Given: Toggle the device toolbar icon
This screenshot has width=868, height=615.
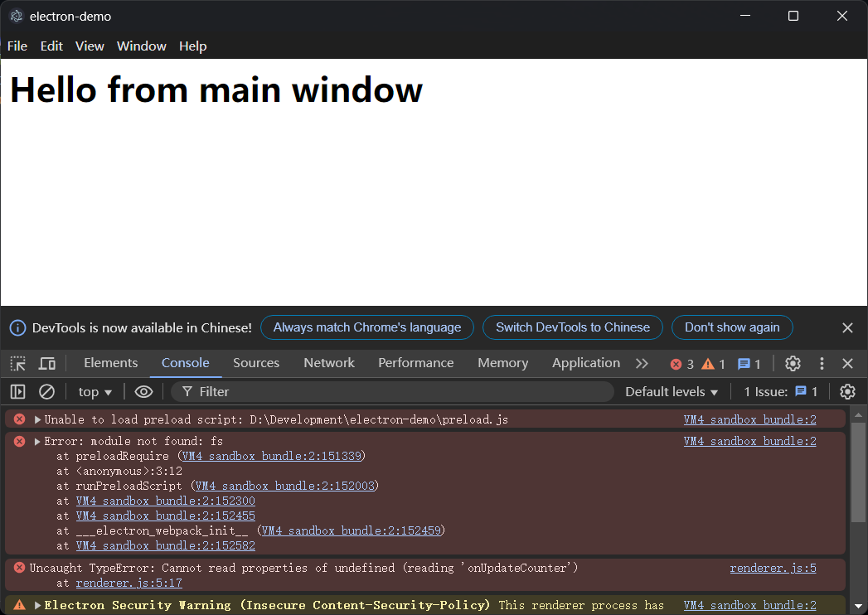Looking at the screenshot, I should pos(47,364).
